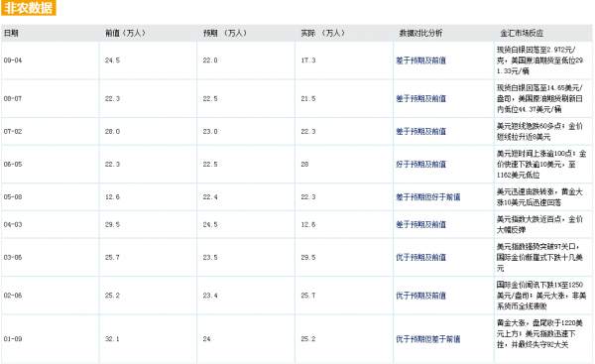Select the date cell 04-03
The image size is (595, 364).
click(x=13, y=225)
